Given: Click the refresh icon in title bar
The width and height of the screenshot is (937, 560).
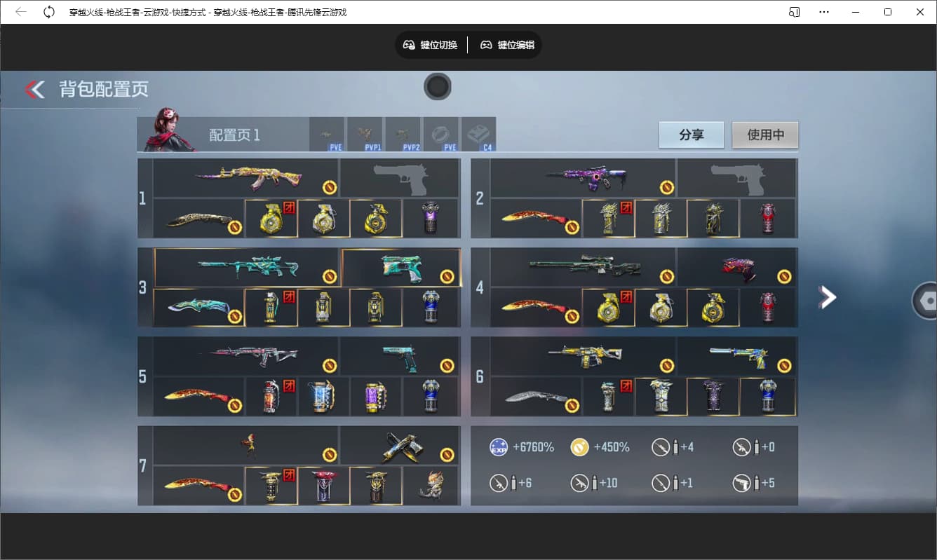Looking at the screenshot, I should tap(48, 12).
